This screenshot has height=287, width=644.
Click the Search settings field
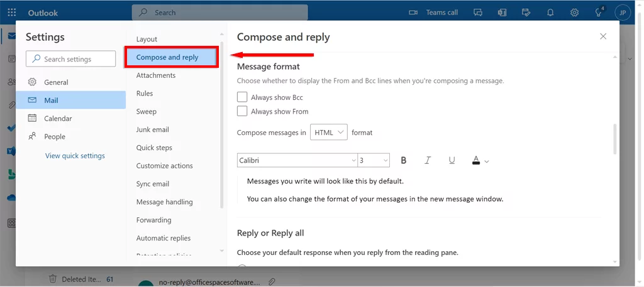click(x=70, y=58)
